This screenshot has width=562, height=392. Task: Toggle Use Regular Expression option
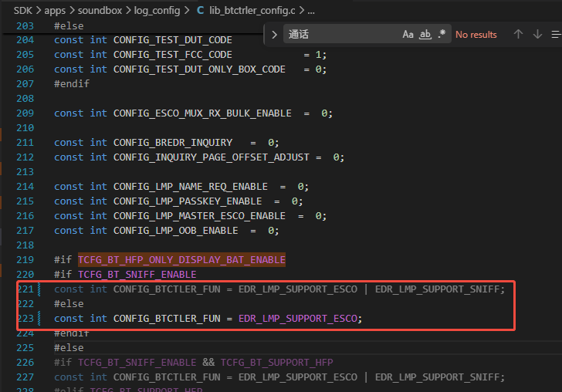tap(442, 35)
